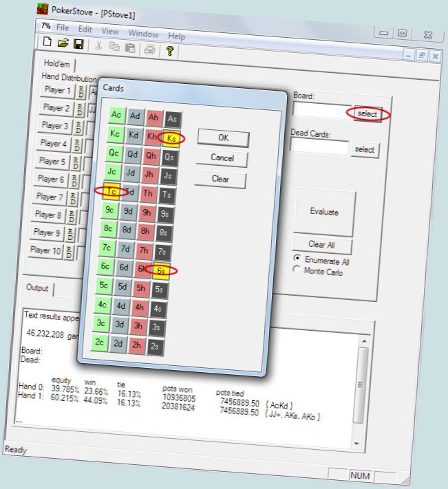Click the Player 1 button
Viewport: 448px width, 489px height.
click(x=58, y=90)
